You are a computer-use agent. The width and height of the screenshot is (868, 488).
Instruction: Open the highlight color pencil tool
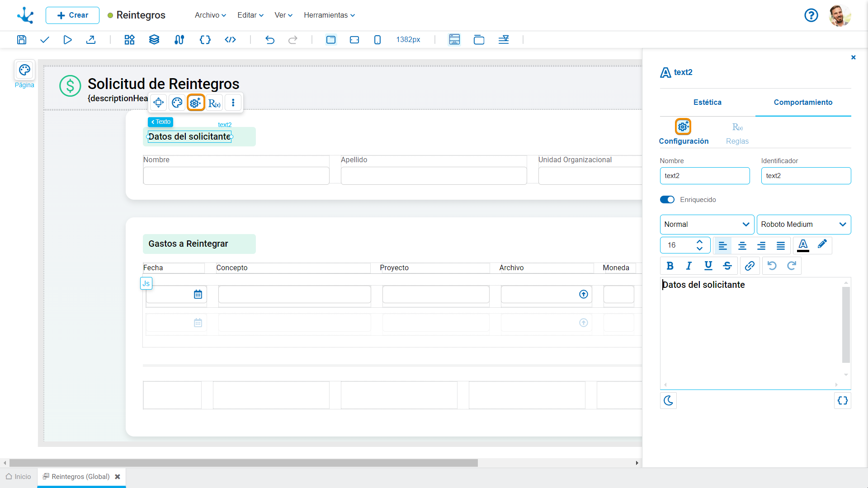[x=822, y=244]
